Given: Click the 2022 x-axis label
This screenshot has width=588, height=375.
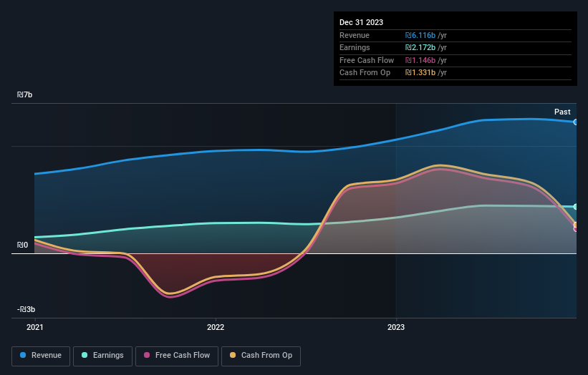Looking at the screenshot, I should point(216,328).
